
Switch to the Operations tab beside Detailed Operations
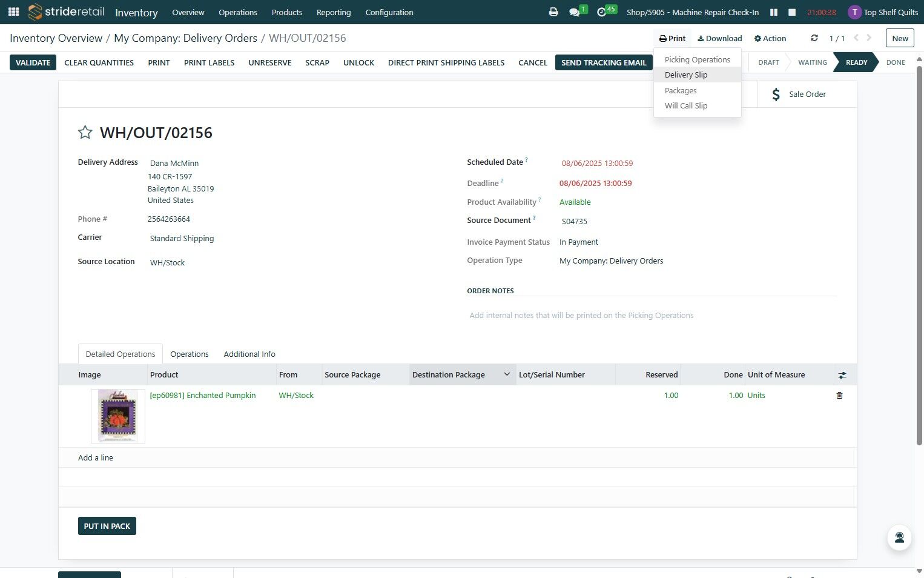tap(190, 354)
